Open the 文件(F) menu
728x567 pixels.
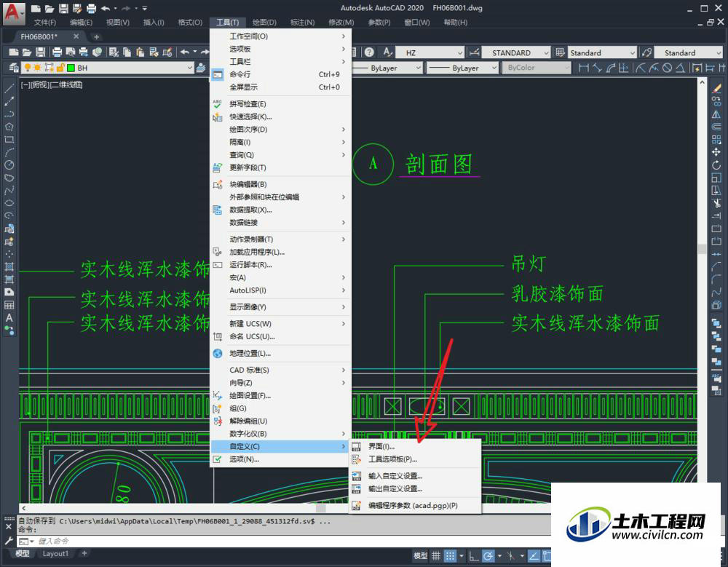[x=44, y=23]
